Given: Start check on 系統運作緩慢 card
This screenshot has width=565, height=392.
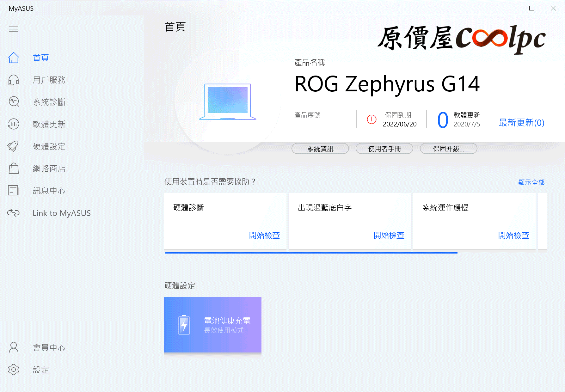Looking at the screenshot, I should point(513,235).
